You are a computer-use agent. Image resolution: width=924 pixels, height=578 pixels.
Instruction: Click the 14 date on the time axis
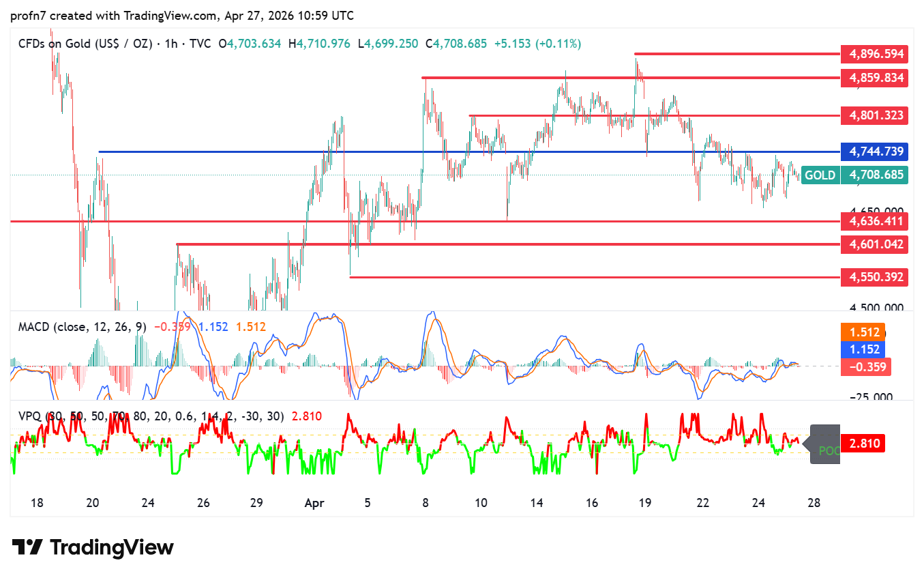click(x=537, y=503)
